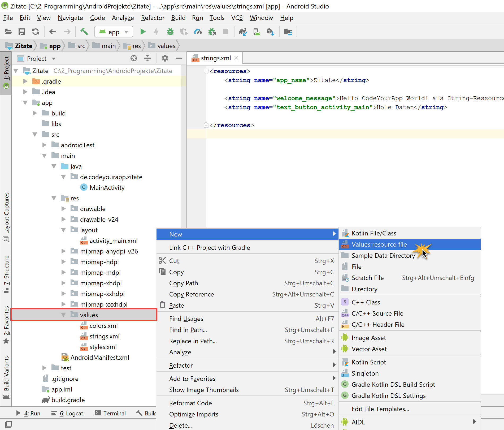The width and height of the screenshot is (504, 430).
Task: Select Values resource file in submenu
Action: click(x=410, y=244)
